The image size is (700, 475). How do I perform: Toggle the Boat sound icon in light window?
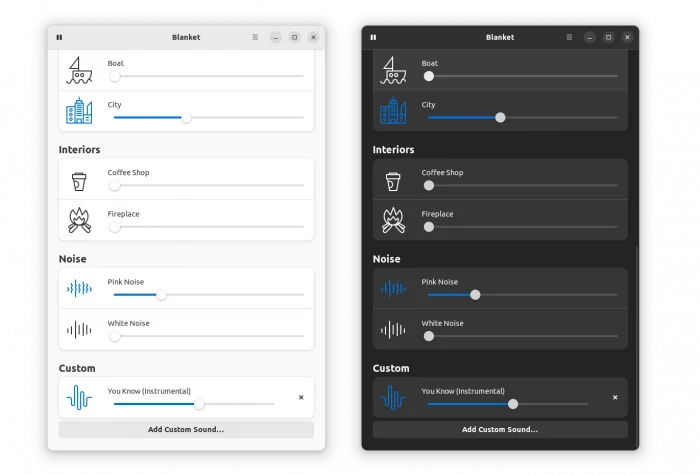[79, 70]
